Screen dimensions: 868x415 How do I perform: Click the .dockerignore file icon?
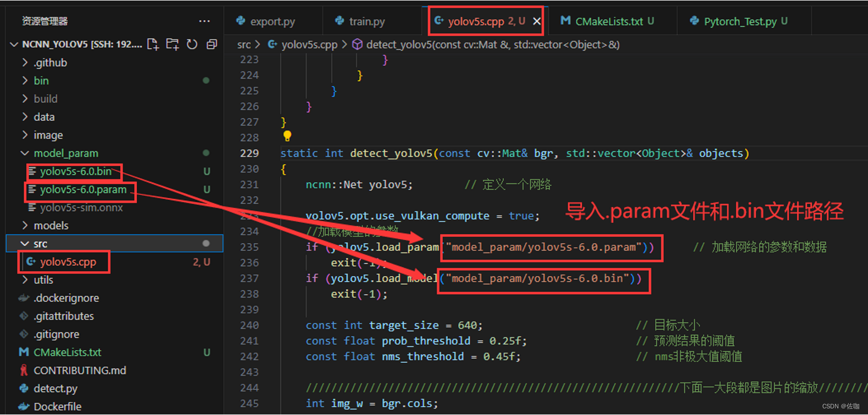point(24,298)
